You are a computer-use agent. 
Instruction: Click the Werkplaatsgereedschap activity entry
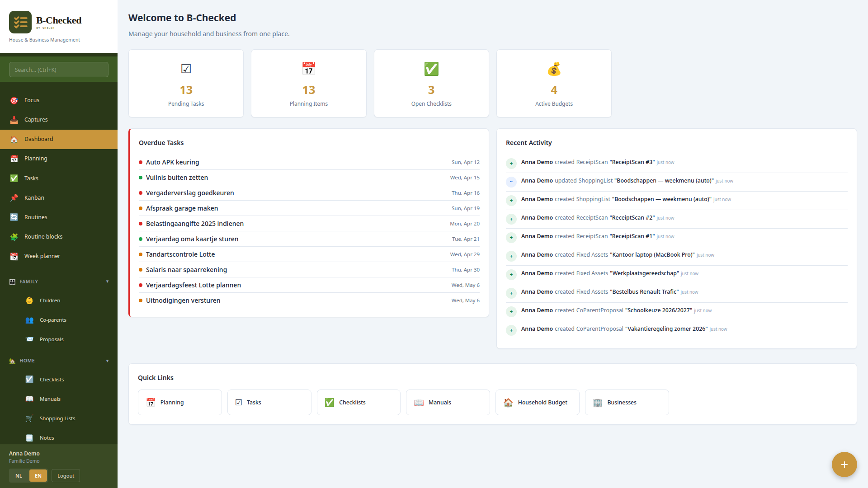(677, 274)
